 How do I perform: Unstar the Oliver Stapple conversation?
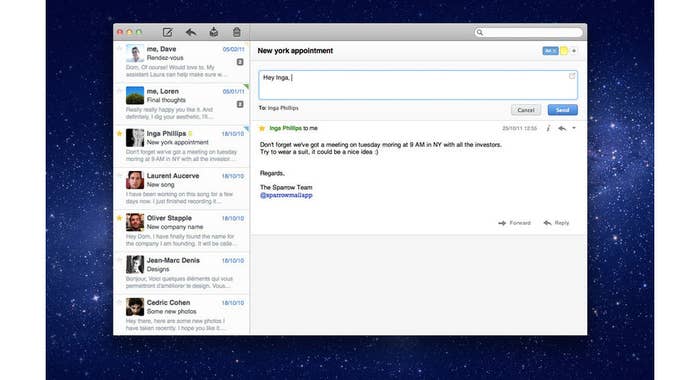[x=119, y=218]
